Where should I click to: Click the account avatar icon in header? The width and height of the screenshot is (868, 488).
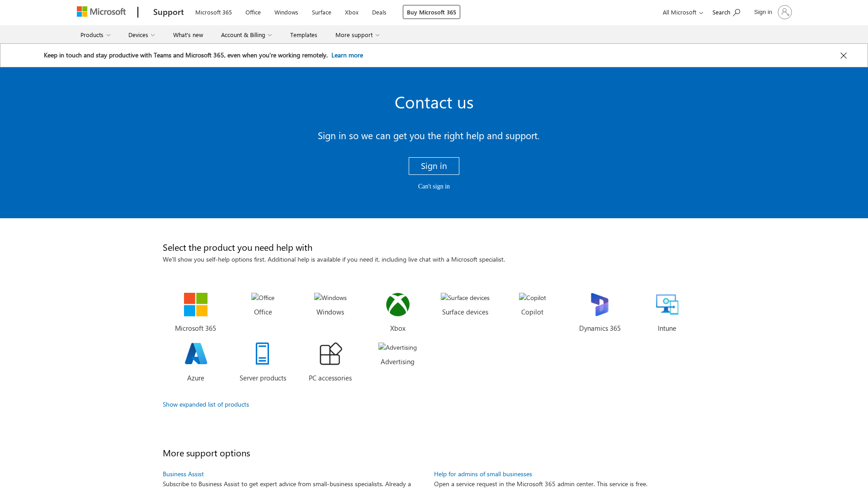click(785, 12)
